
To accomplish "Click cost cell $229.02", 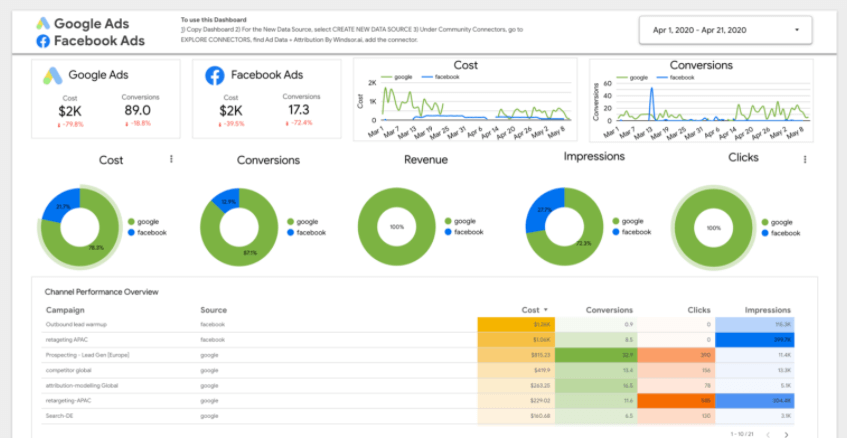I will [x=516, y=400].
